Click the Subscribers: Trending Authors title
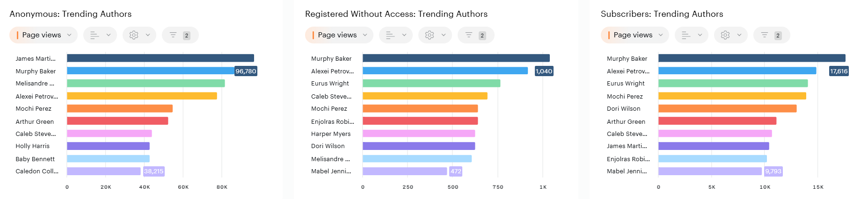This screenshot has width=868, height=199. click(662, 14)
